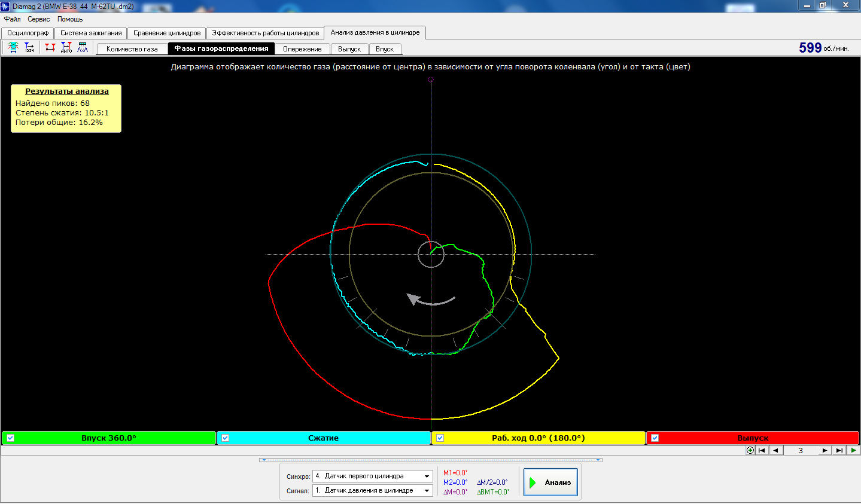861x504 pixels.
Task: Open the Выпуск sub-tab
Action: click(x=349, y=49)
